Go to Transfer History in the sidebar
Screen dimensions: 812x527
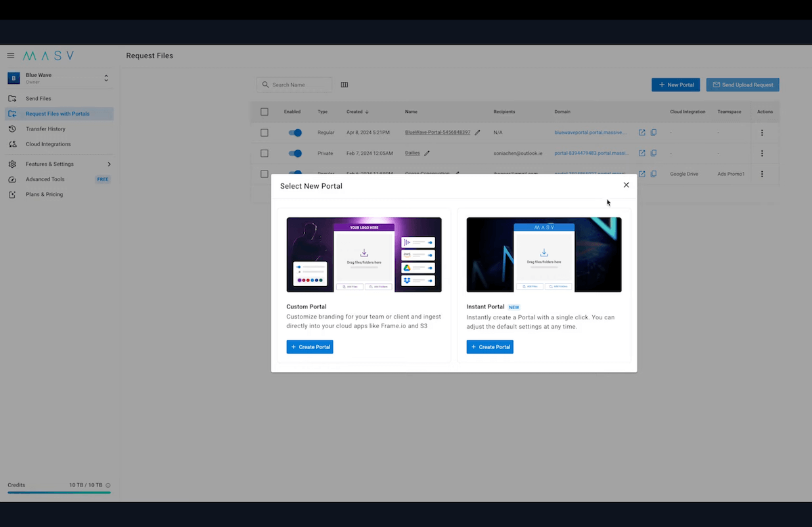[x=45, y=129]
